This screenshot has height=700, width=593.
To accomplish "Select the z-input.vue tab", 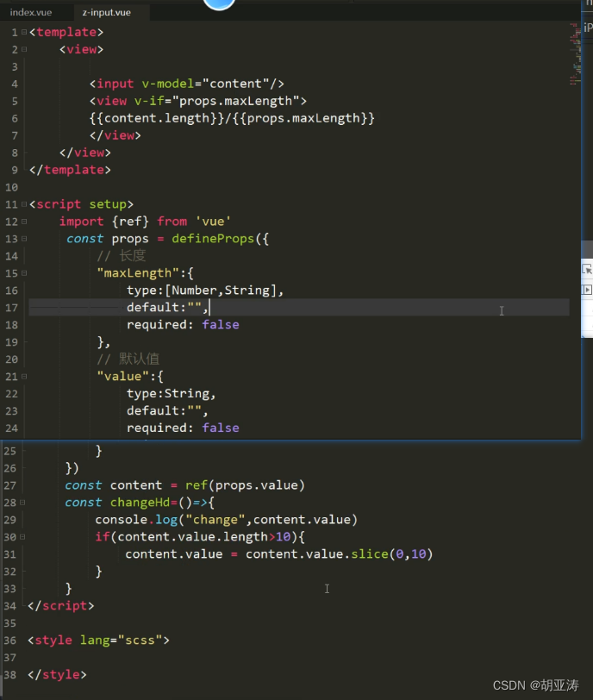I will 107,12.
